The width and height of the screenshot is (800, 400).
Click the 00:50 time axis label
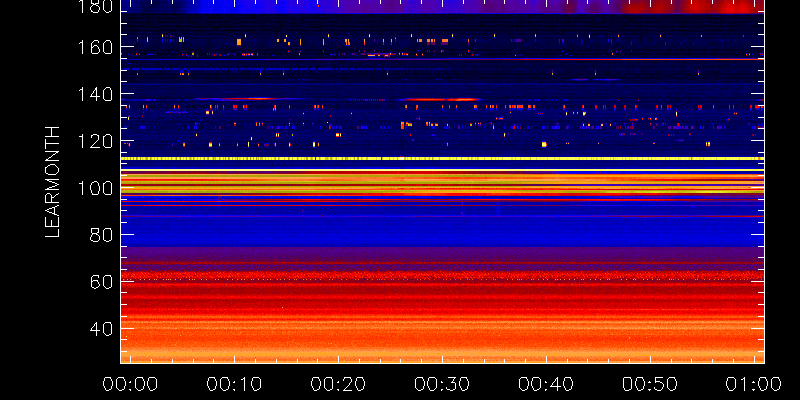(650, 384)
